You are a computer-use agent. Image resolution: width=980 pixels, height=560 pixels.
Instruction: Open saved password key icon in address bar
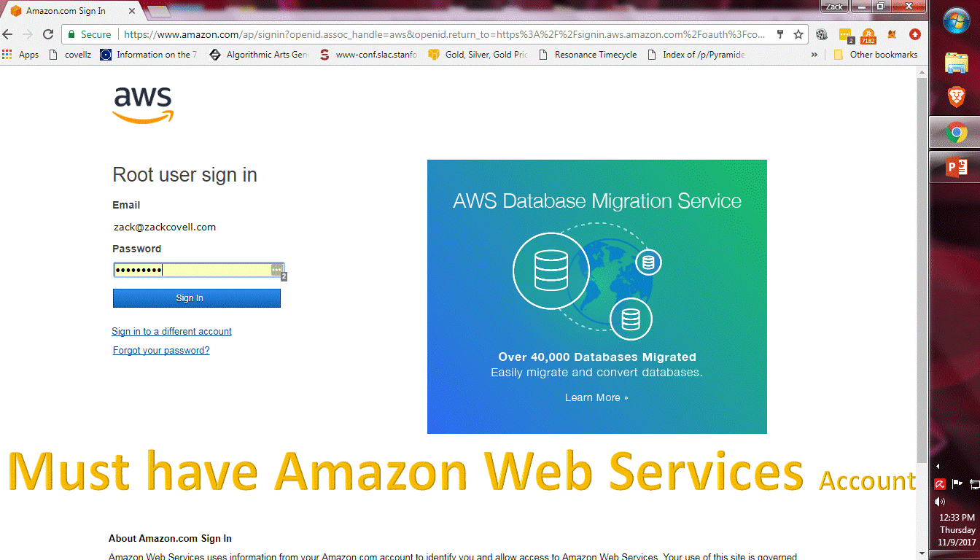click(780, 34)
